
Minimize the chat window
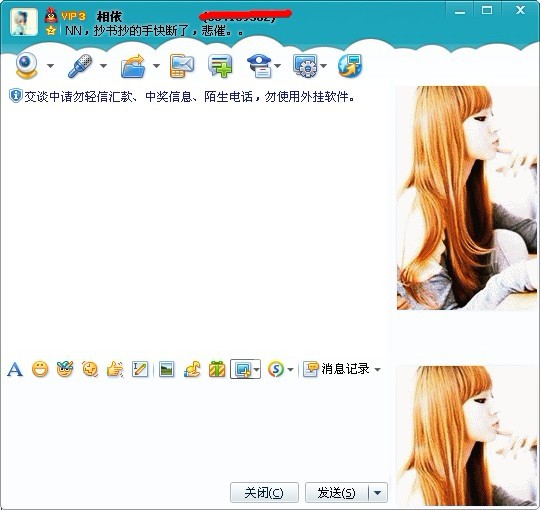point(460,12)
